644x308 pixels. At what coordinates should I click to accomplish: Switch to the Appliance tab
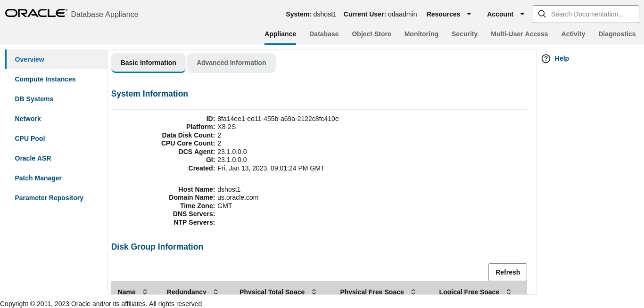(280, 34)
